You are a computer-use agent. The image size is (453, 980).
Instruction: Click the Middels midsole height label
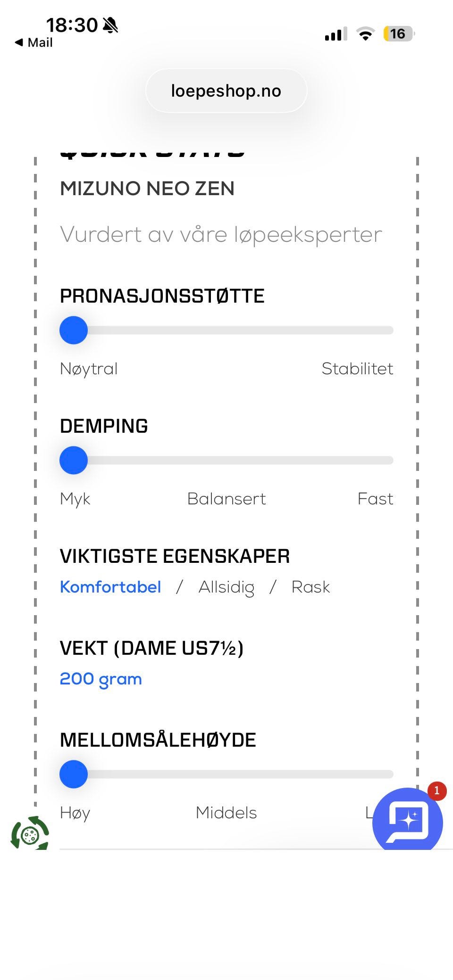click(x=226, y=813)
